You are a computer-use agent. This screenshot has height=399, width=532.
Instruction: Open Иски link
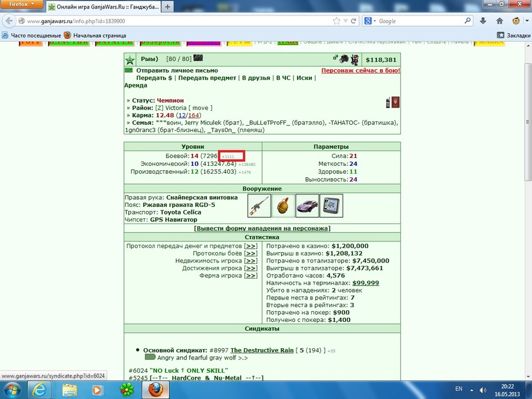pyautogui.click(x=304, y=78)
